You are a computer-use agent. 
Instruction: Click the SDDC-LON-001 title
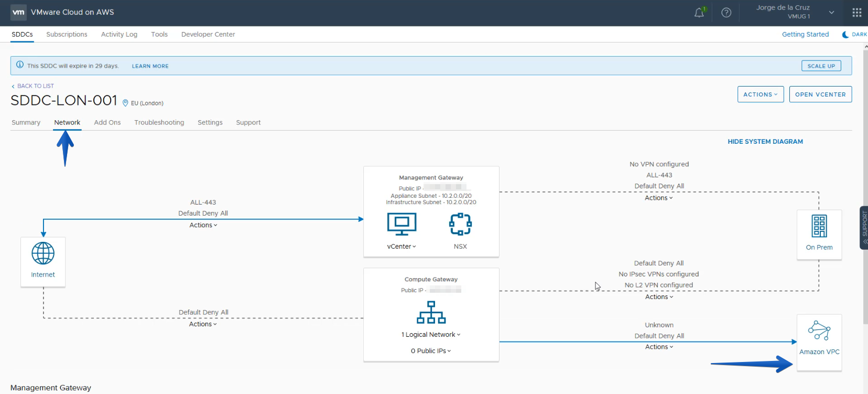tap(64, 100)
